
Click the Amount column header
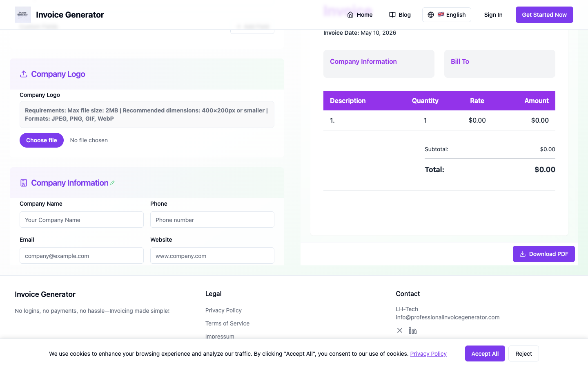(537, 101)
